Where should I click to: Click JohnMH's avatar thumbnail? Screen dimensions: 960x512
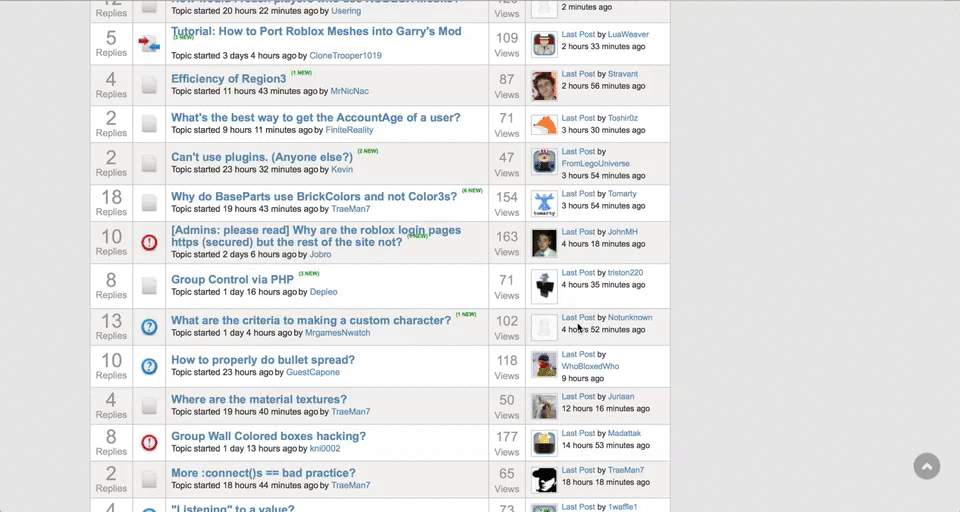coord(544,243)
